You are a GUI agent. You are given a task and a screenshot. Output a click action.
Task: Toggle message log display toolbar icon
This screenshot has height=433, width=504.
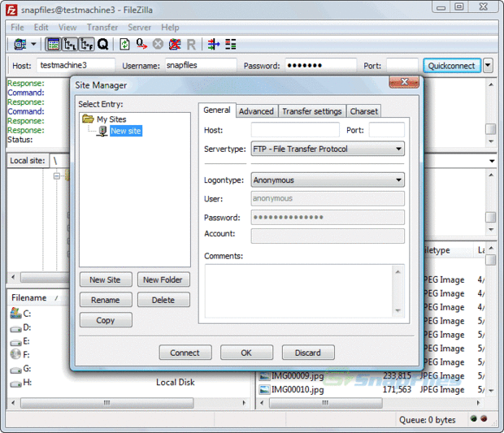pyautogui.click(x=53, y=45)
